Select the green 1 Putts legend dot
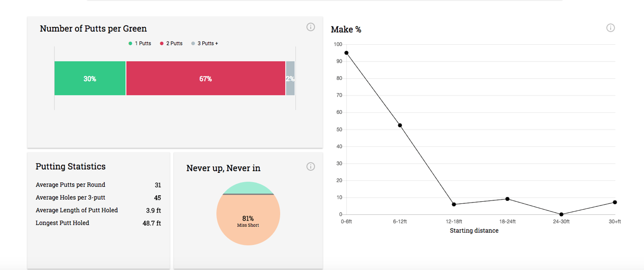This screenshot has height=270, width=644. [x=130, y=43]
